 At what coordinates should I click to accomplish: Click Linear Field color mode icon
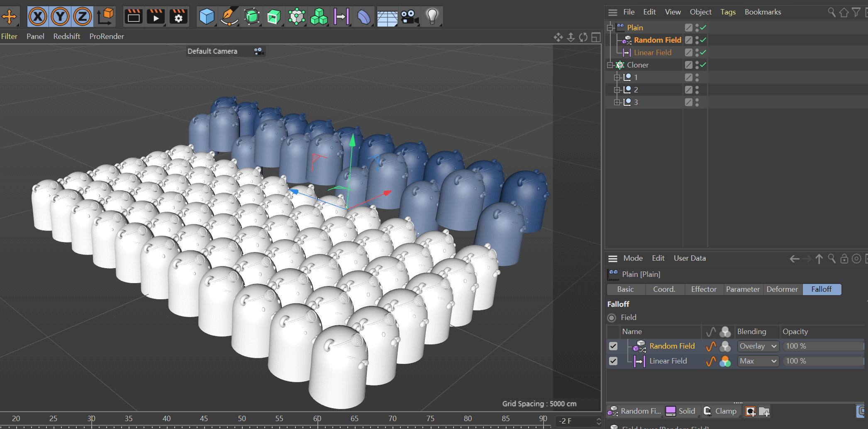[x=725, y=361]
